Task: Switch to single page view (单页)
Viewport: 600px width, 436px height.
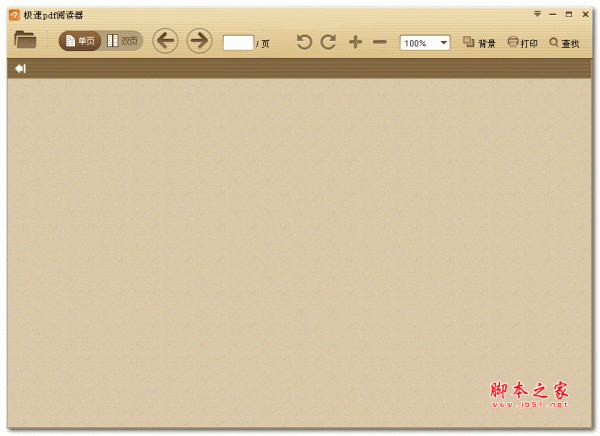Action: click(x=80, y=41)
